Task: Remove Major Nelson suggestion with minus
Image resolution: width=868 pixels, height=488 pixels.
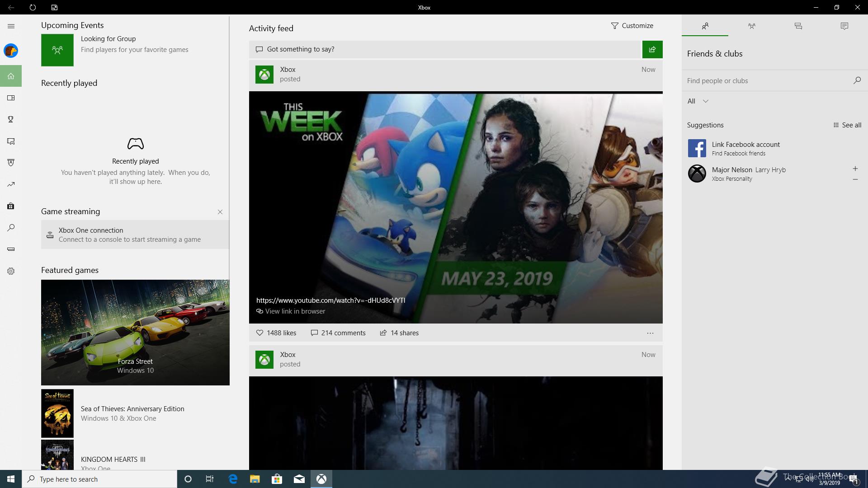Action: (855, 179)
